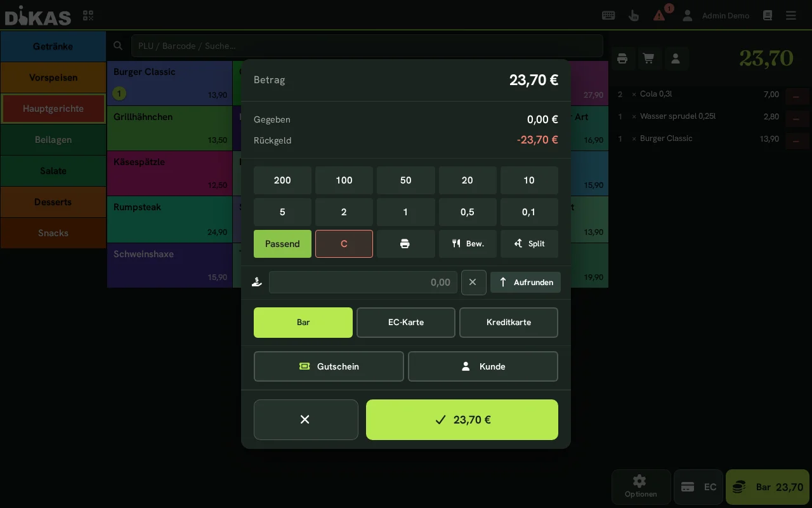The height and width of the screenshot is (508, 812).
Task: Click the search magnifier icon
Action: click(x=118, y=46)
